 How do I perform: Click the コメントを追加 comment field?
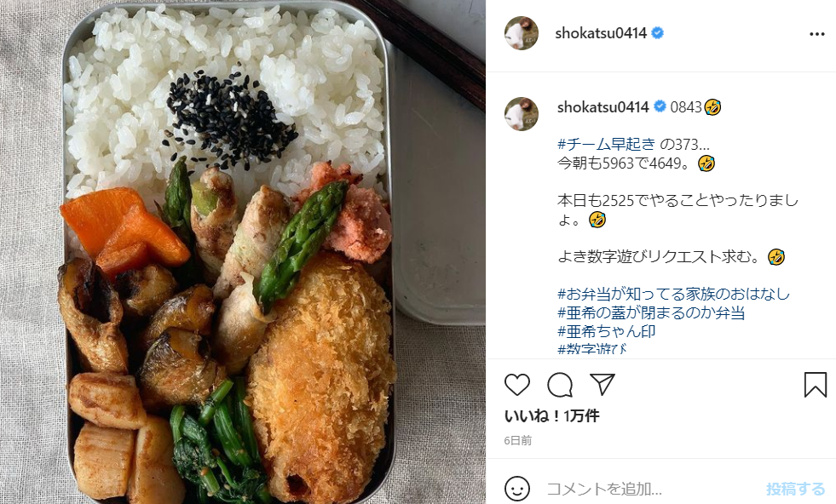(x=652, y=489)
